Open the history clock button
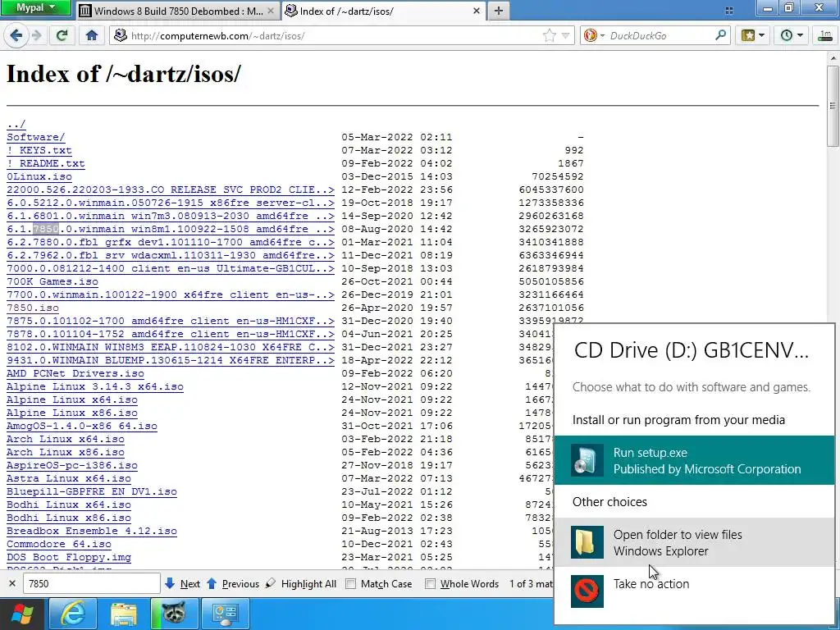Image resolution: width=840 pixels, height=630 pixels. 792,36
